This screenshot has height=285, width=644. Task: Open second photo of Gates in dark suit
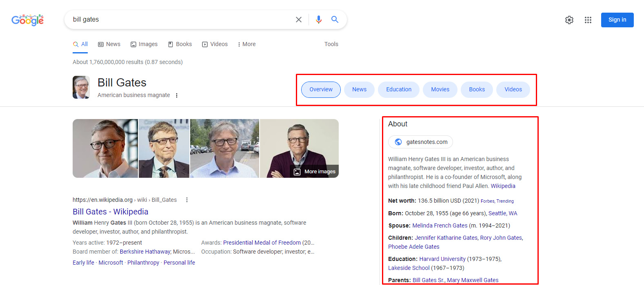[x=164, y=148]
